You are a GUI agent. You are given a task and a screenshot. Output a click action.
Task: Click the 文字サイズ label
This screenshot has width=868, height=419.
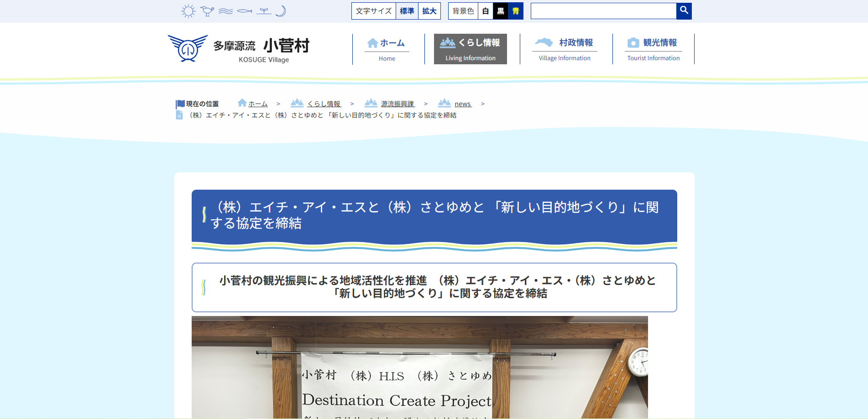tap(374, 11)
